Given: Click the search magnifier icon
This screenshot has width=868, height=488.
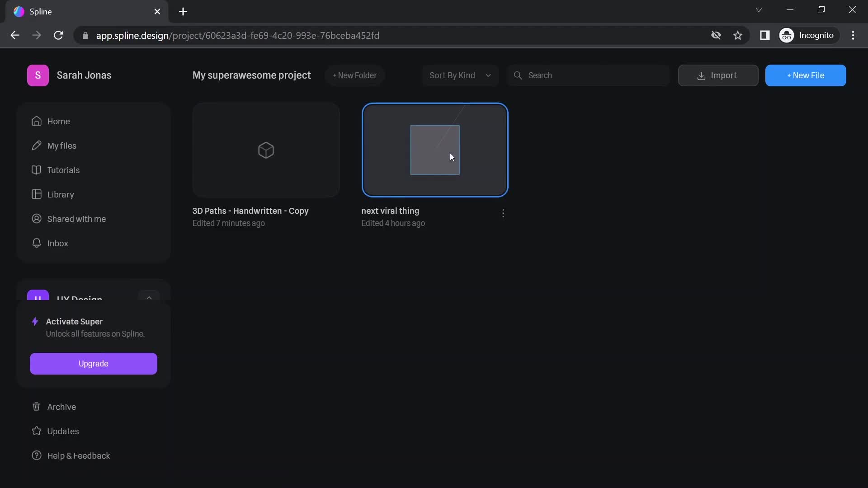Looking at the screenshot, I should click(x=518, y=75).
